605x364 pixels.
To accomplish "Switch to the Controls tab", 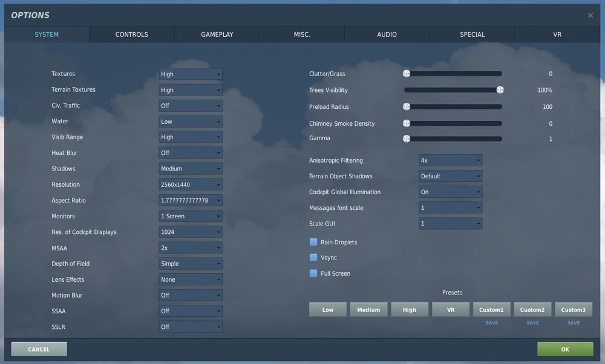I will tap(131, 34).
